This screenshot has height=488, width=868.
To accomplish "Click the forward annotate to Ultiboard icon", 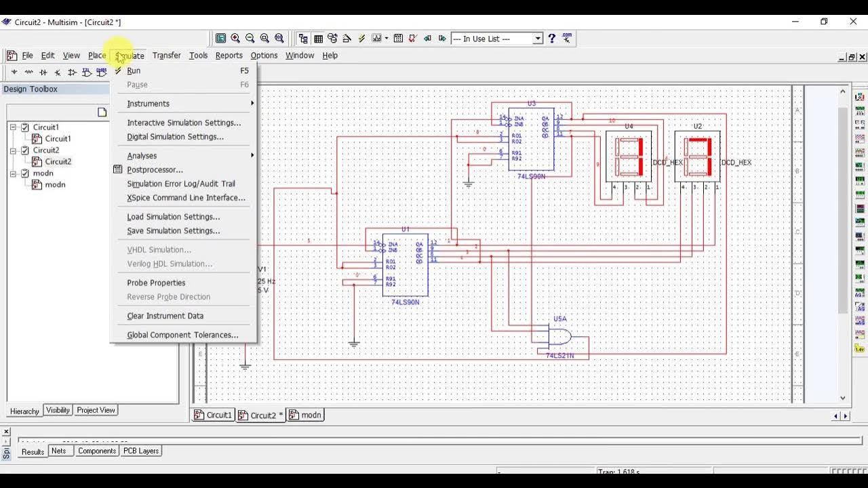I will 442,39.
